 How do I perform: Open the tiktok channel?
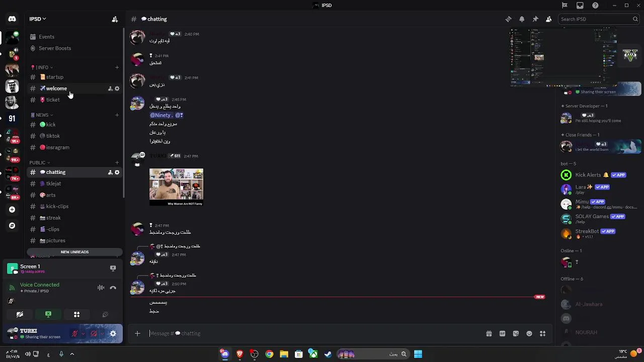pyautogui.click(x=74, y=136)
